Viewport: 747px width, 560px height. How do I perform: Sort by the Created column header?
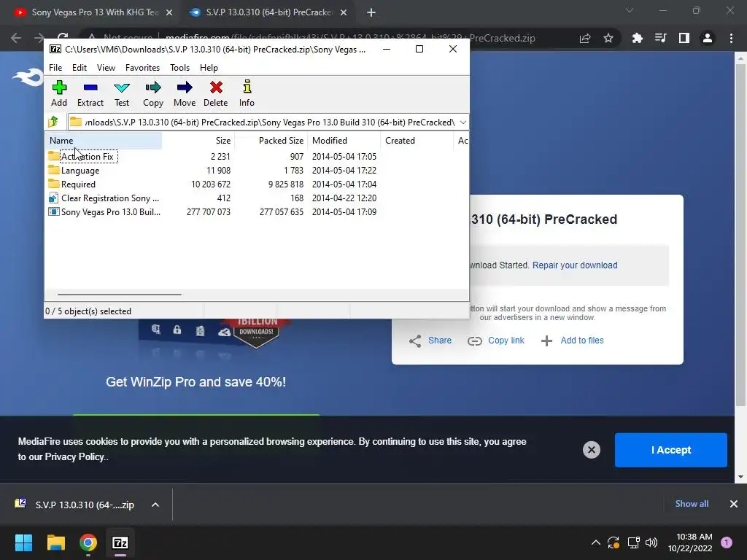click(417, 141)
